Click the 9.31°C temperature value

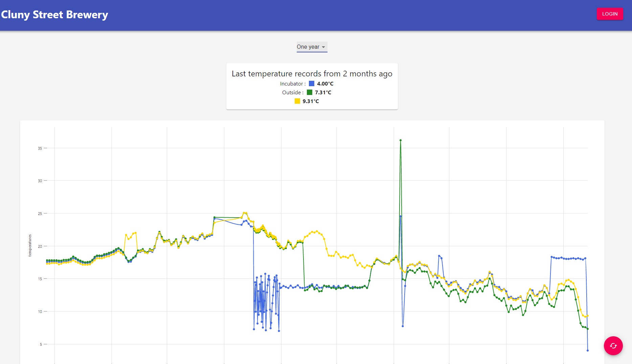(311, 101)
